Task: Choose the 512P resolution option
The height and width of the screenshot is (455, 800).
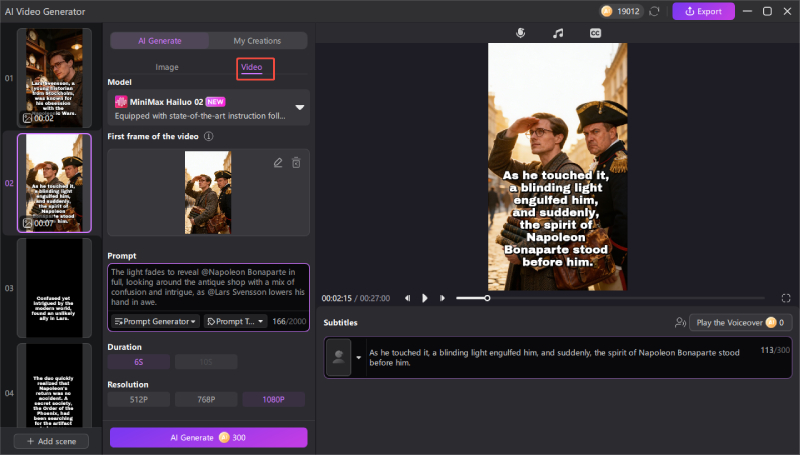Action: tap(139, 399)
